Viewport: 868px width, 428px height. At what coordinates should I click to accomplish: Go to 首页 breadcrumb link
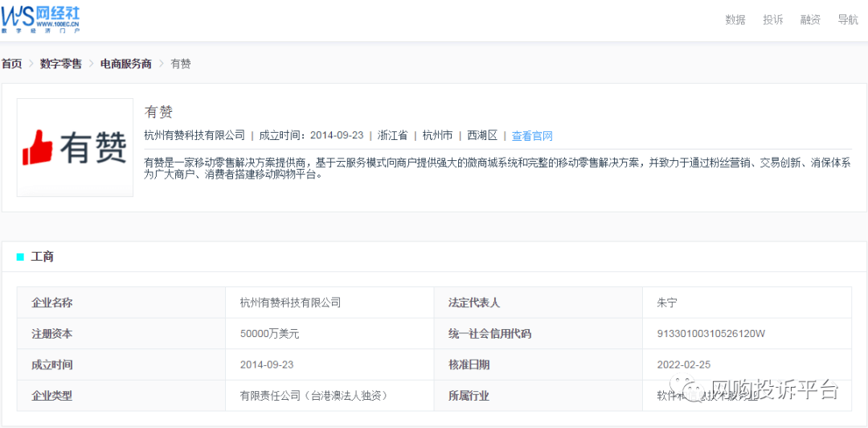pyautogui.click(x=11, y=64)
